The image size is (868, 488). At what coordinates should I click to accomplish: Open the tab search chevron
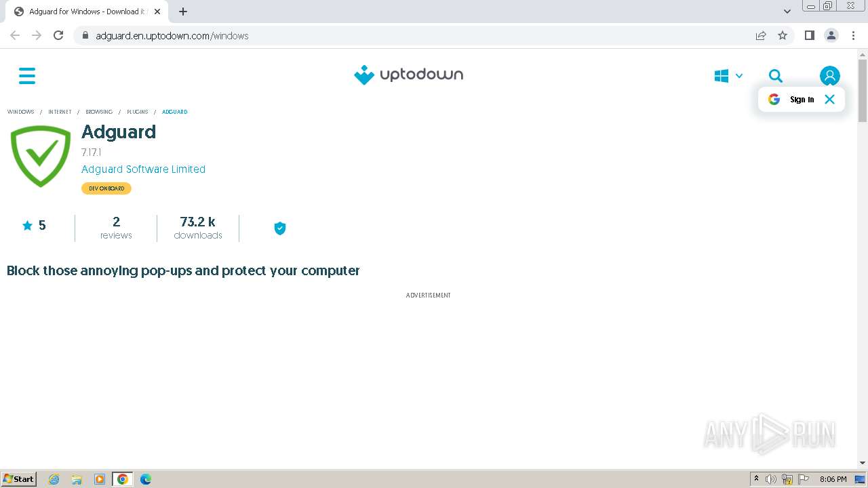point(787,12)
